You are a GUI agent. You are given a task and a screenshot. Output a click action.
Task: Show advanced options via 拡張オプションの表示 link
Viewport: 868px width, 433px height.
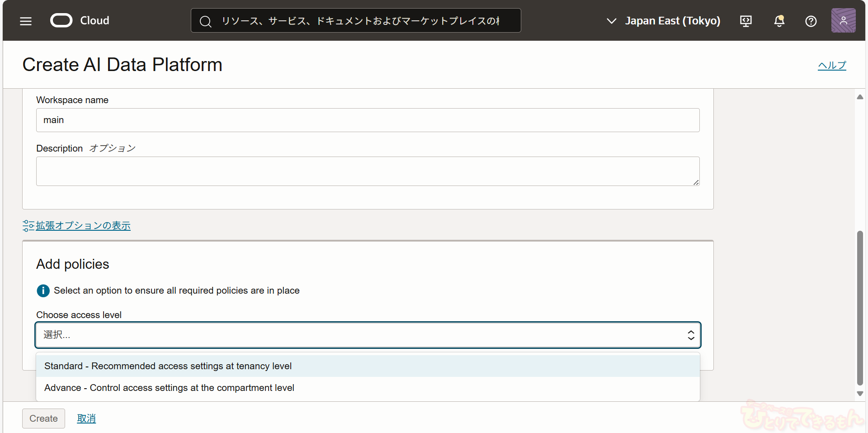[83, 225]
